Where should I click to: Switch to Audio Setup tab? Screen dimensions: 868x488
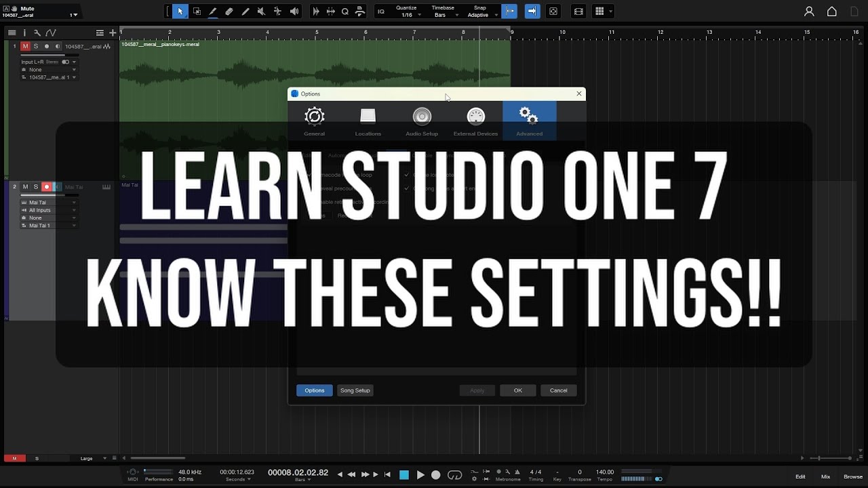point(422,121)
